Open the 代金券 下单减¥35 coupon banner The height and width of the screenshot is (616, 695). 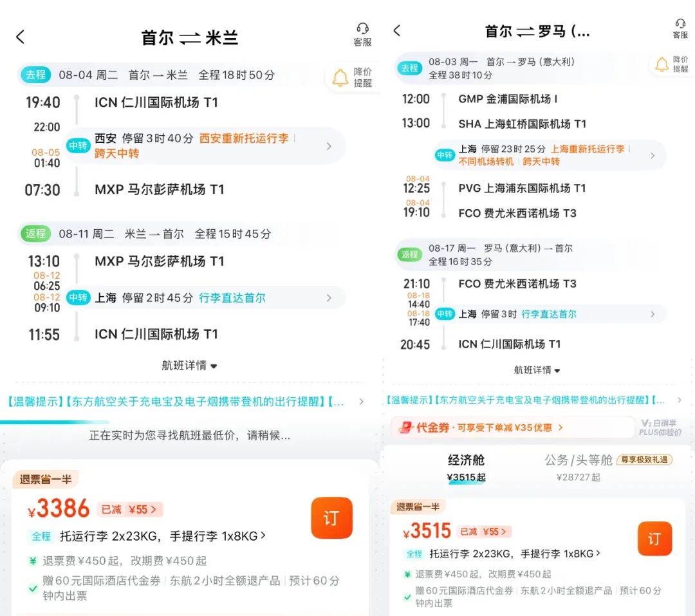pos(514,427)
